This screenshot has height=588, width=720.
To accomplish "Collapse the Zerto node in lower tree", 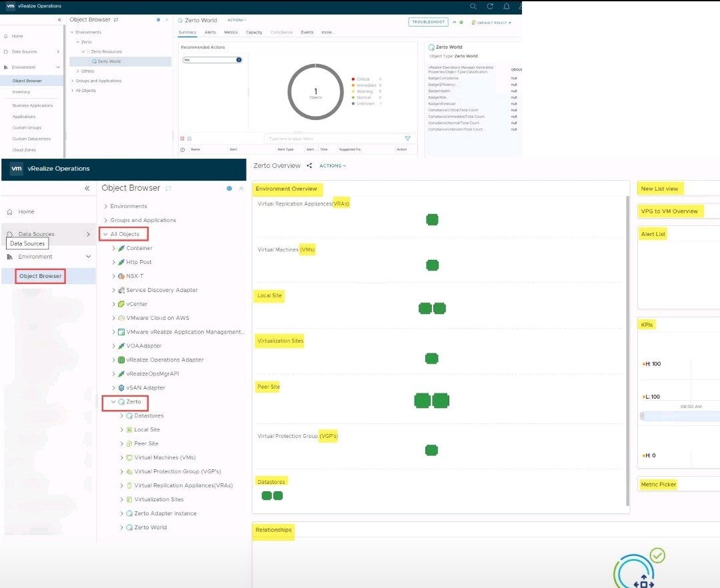I will 113,401.
